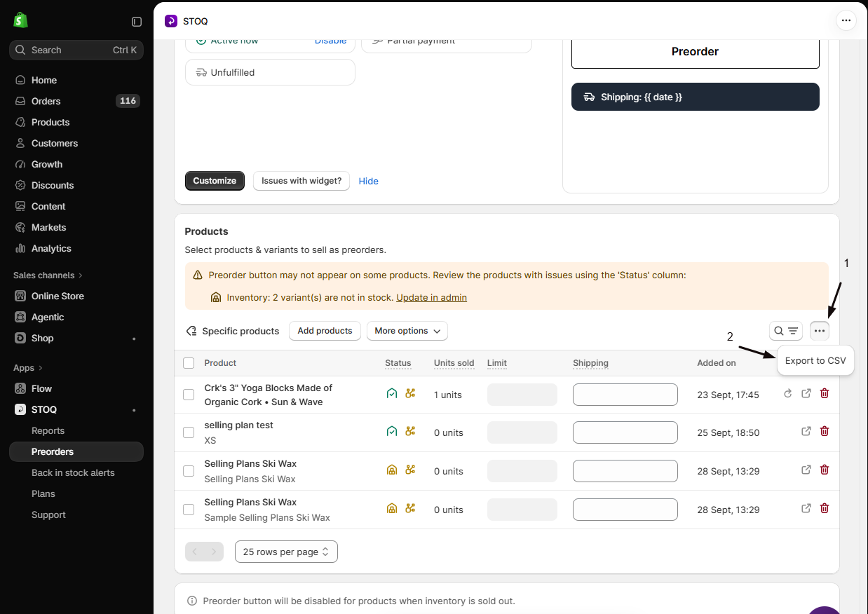The width and height of the screenshot is (868, 614).
Task: Click the three-dot menu above the products table
Action: pyautogui.click(x=820, y=331)
